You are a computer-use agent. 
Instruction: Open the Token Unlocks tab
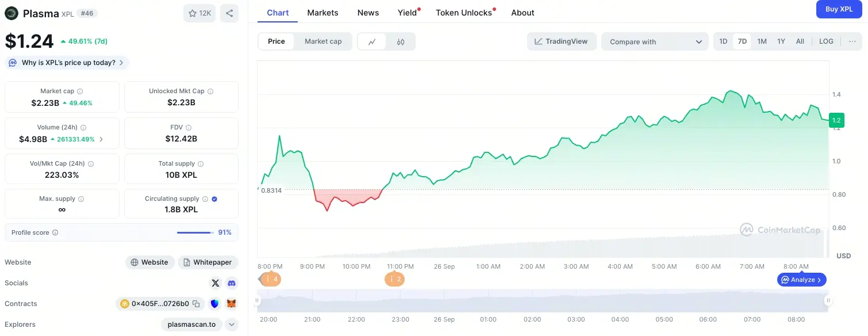pyautogui.click(x=464, y=13)
